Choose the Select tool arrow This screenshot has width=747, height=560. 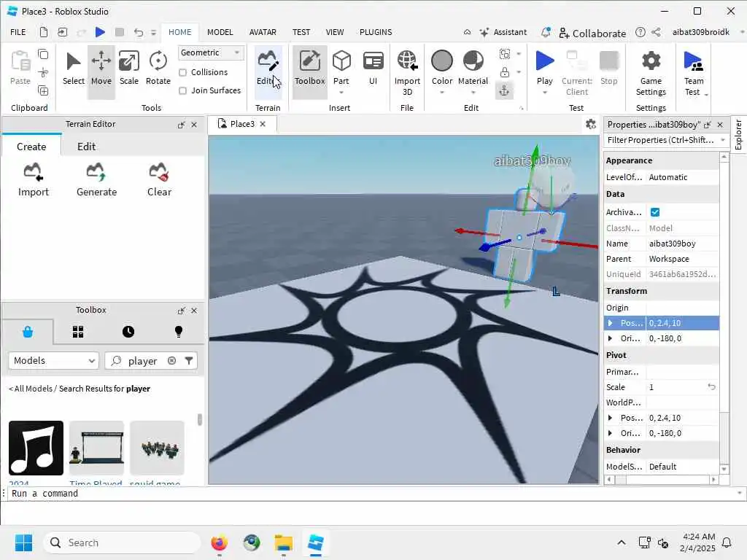(x=74, y=69)
